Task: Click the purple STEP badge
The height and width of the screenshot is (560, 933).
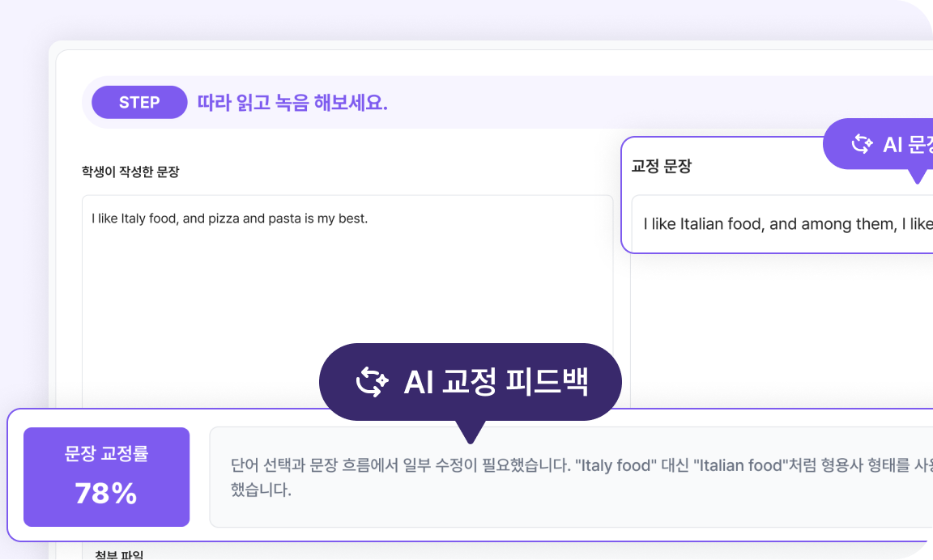Action: pyautogui.click(x=139, y=103)
